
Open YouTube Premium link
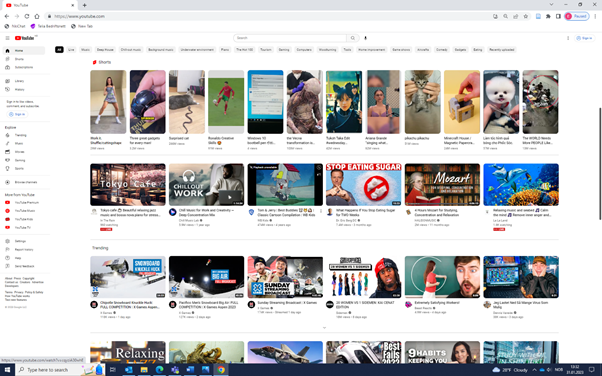point(23,202)
